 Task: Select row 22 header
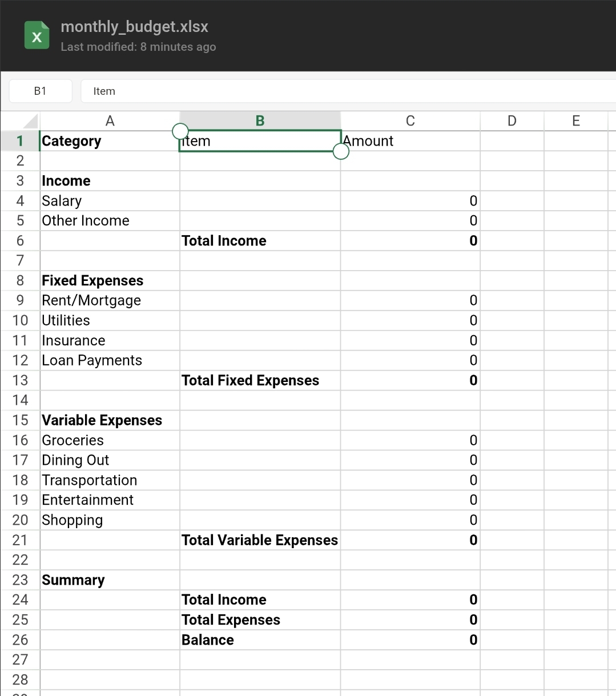coord(20,560)
